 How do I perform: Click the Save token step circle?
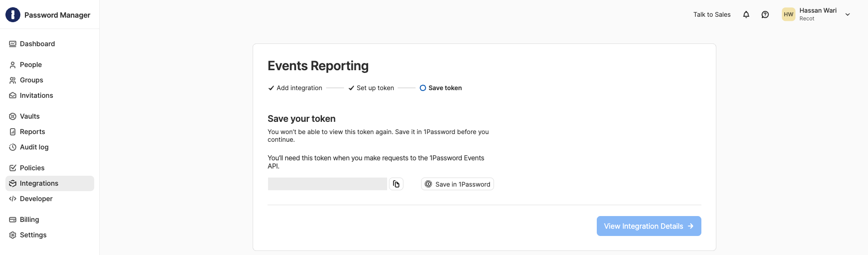[x=423, y=88]
